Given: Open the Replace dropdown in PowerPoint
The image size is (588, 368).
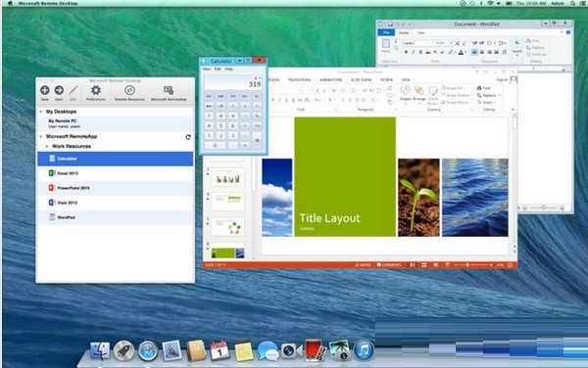Looking at the screenshot, I should pos(489,95).
